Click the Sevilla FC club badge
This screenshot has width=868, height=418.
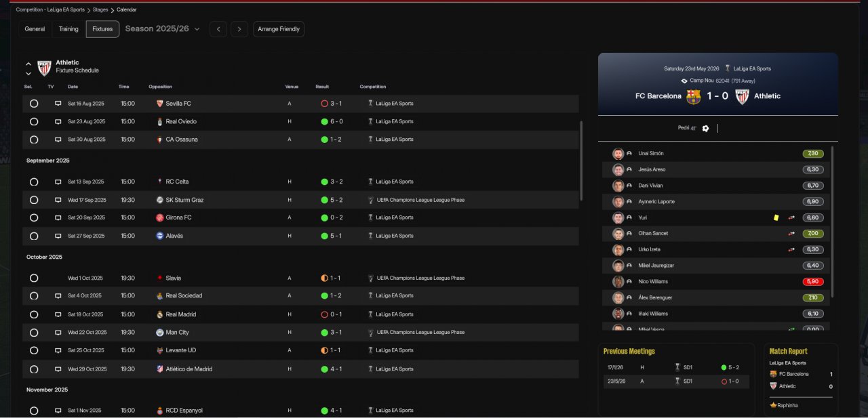159,104
